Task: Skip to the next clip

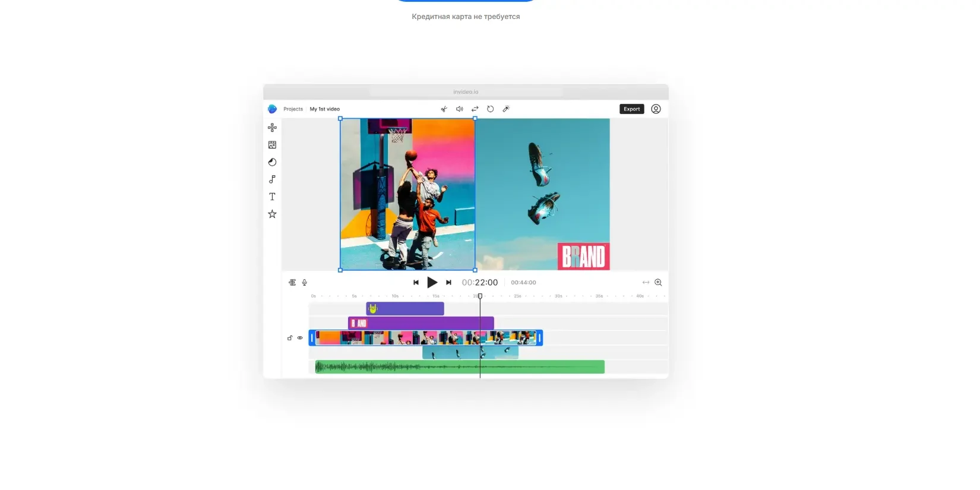Action: click(x=449, y=283)
